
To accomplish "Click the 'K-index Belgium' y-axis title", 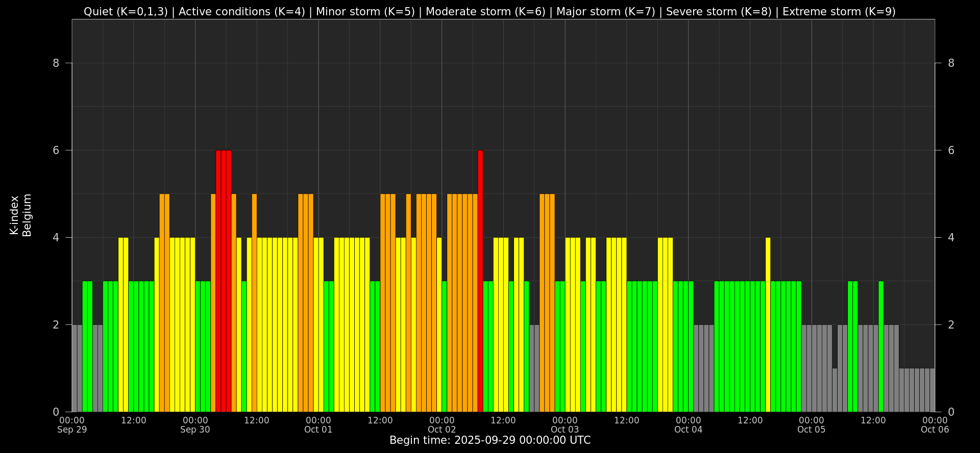I will tap(20, 215).
